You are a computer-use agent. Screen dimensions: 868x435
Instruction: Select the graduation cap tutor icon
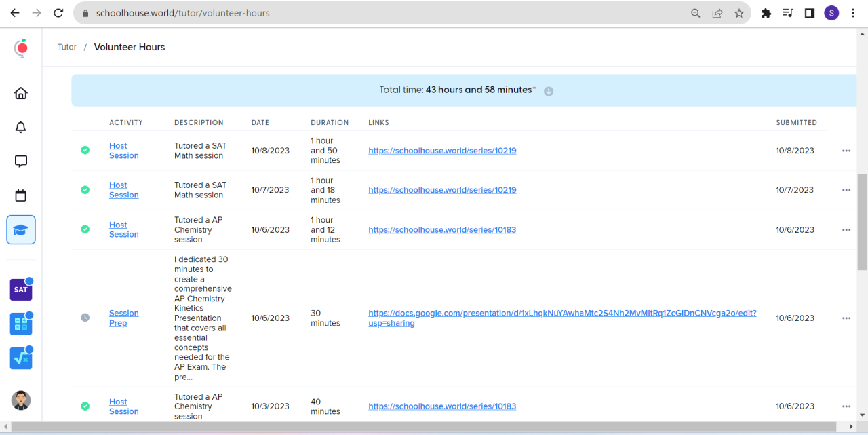click(x=21, y=230)
